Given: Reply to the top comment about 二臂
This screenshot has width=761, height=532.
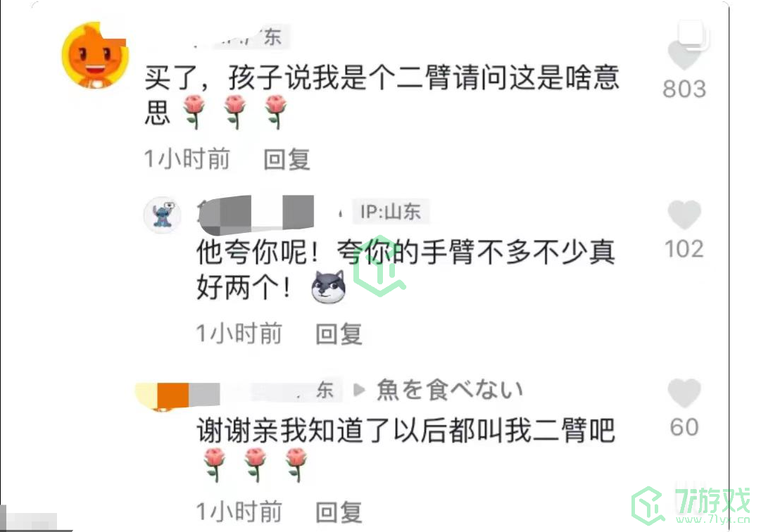Looking at the screenshot, I should coord(287,160).
